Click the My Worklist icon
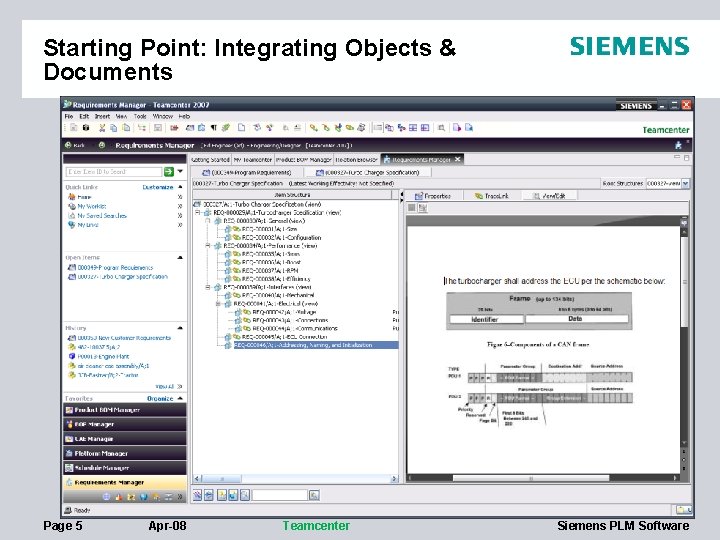The width and height of the screenshot is (720, 540). [71, 206]
